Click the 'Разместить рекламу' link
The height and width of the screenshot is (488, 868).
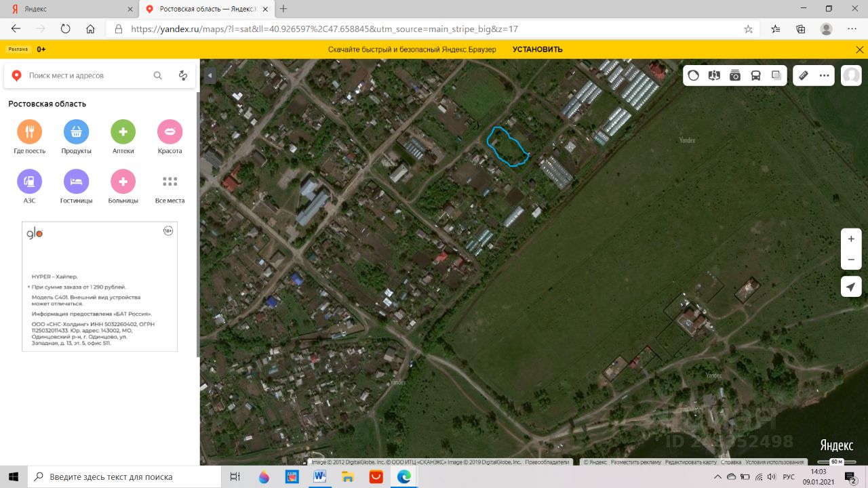636,462
